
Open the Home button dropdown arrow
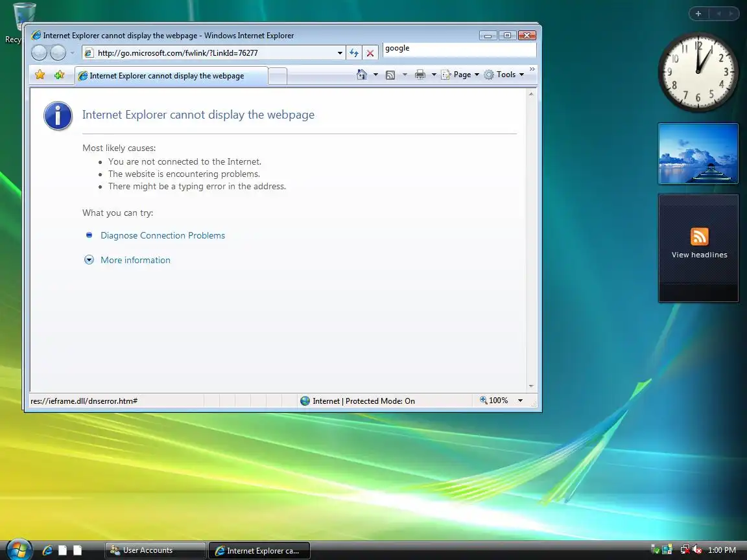click(x=375, y=75)
